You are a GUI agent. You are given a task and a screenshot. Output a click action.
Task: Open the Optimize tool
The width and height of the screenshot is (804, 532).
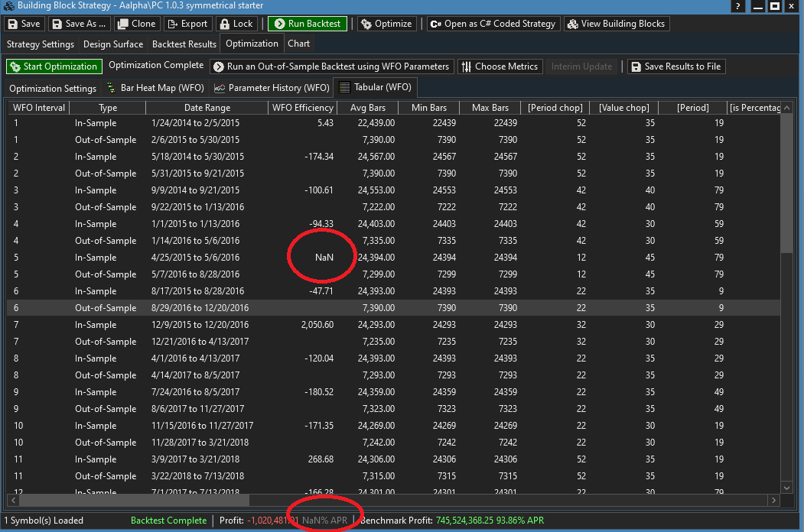tap(386, 24)
